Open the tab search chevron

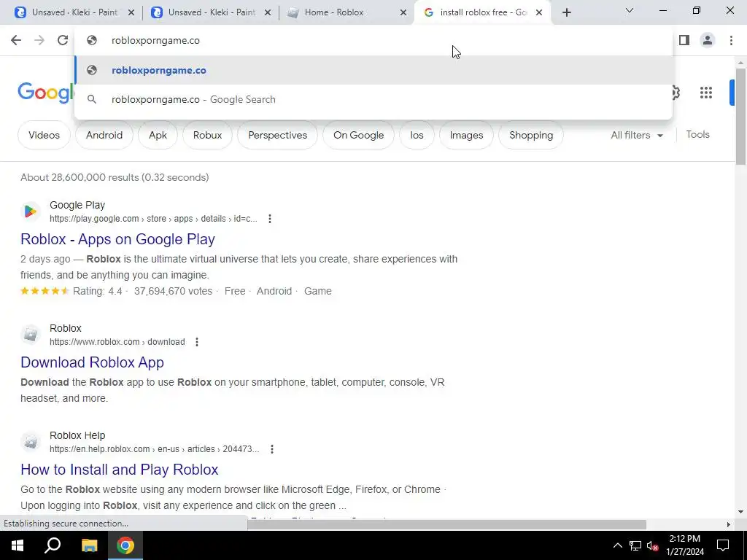(x=630, y=10)
